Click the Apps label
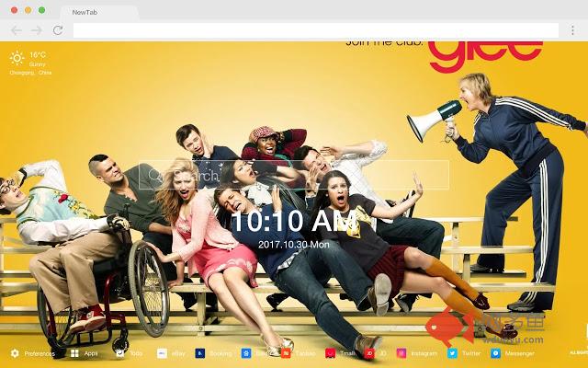Image resolution: width=588 pixels, height=368 pixels. (91, 353)
